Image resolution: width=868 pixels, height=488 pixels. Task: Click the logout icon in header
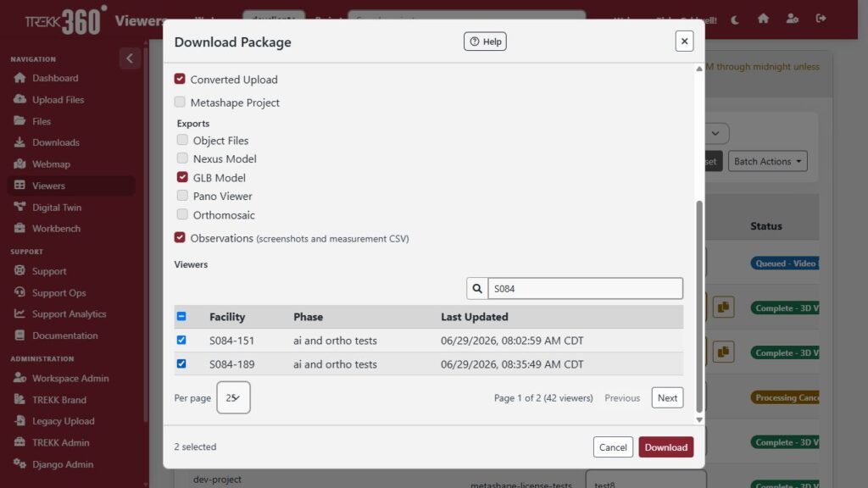coord(821,19)
